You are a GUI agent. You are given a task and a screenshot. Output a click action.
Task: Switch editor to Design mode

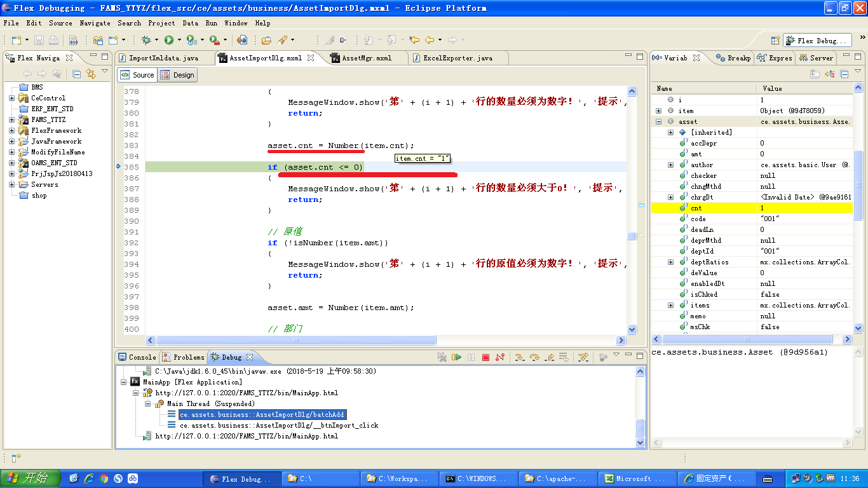[x=177, y=75]
